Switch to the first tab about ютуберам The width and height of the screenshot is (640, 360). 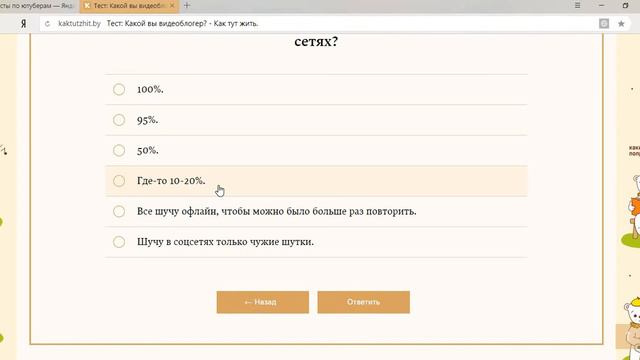click(x=37, y=6)
